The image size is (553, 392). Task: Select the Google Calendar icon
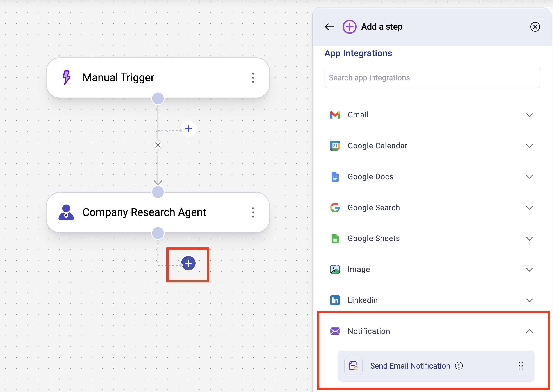(335, 146)
